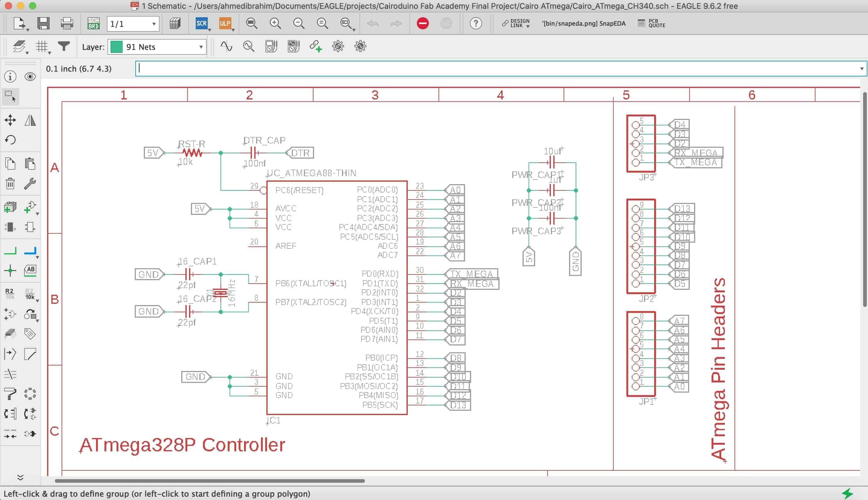Click the Add SPICE model link icon
Image resolution: width=868 pixels, height=500 pixels.
[316, 46]
